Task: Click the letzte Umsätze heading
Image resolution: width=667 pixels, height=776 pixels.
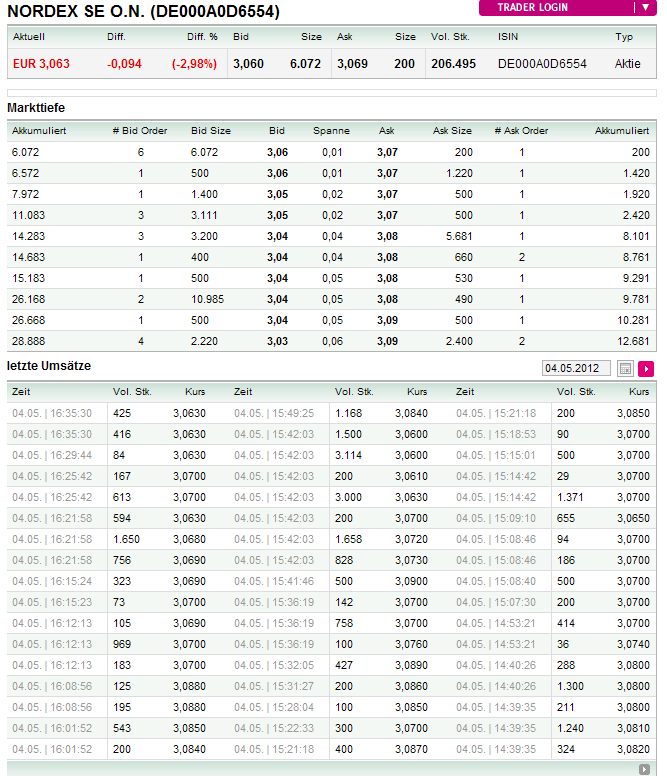Action: click(x=49, y=366)
